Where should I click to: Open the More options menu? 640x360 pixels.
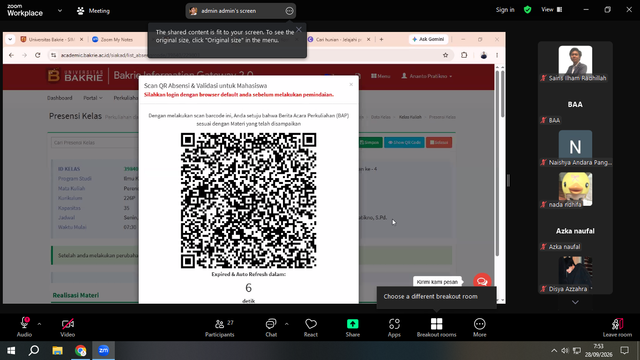480,327
